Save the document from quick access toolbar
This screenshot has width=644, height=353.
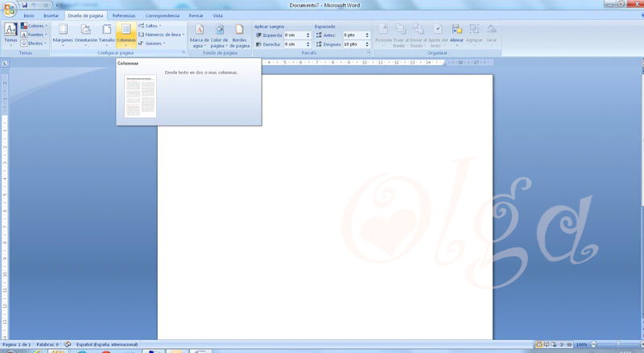pyautogui.click(x=25, y=5)
